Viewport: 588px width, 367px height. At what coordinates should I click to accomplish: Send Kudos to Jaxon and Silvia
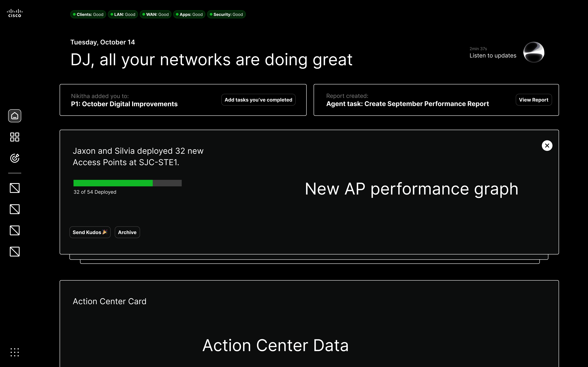(x=90, y=232)
